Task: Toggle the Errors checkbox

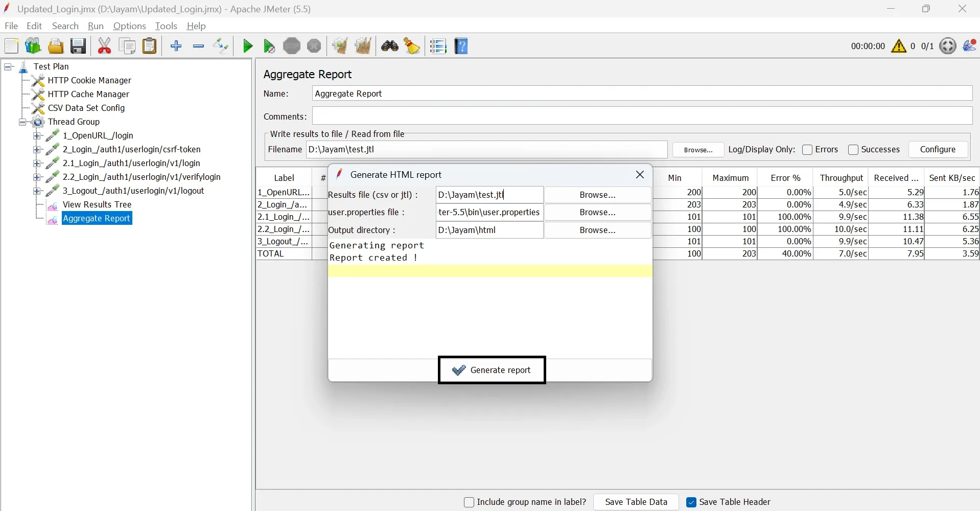Action: click(x=807, y=150)
